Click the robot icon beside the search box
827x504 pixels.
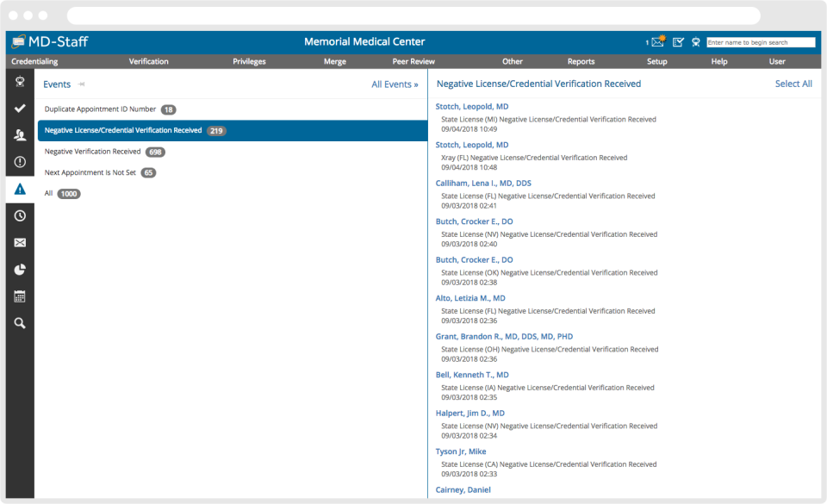pos(696,42)
